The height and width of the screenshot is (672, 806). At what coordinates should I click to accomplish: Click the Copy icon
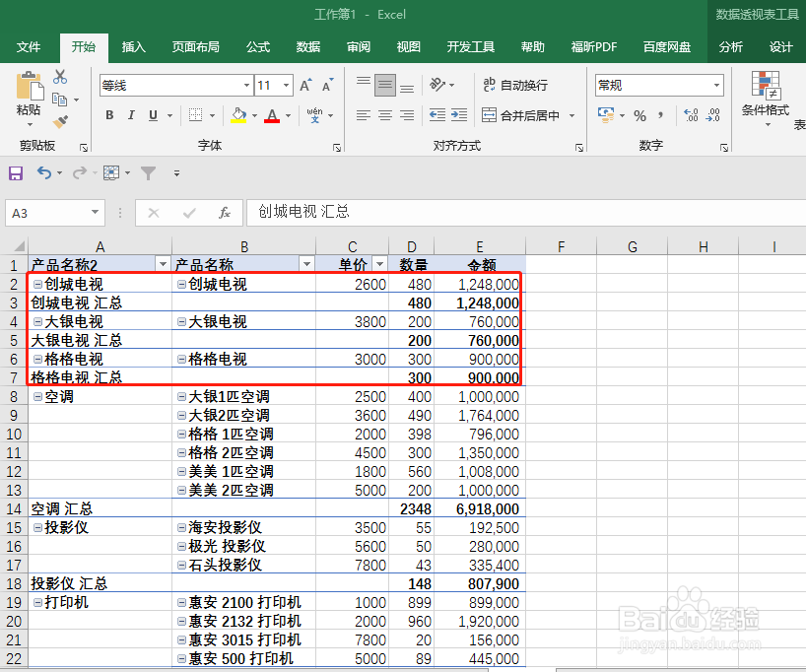[60, 100]
